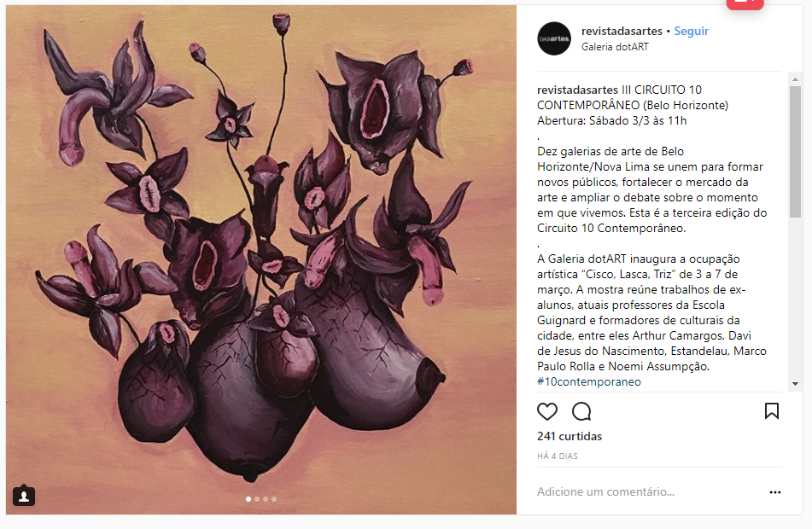Click revistadasartes username in the header
812x529 pixels.
pos(622,31)
